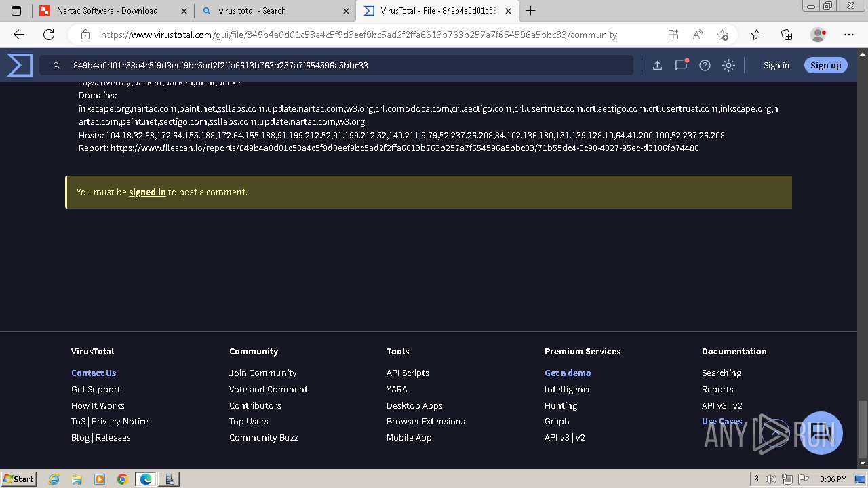Click the Edge taskbar icon
The image size is (868, 488).
tap(146, 479)
